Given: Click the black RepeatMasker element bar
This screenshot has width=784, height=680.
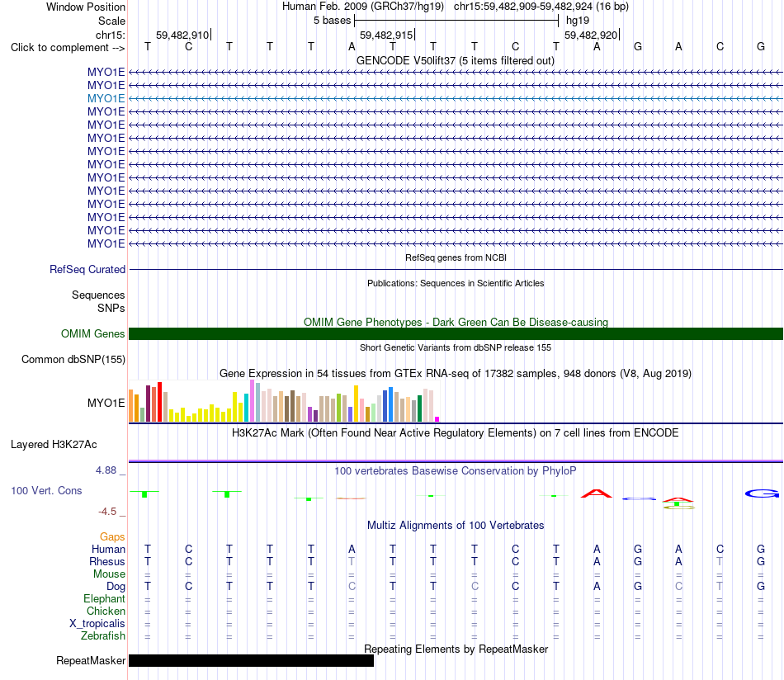Looking at the screenshot, I should [251, 660].
